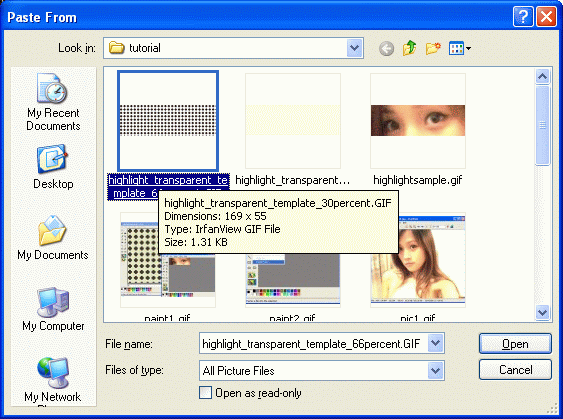Go up one folder level
563x419 pixels.
pyautogui.click(x=409, y=48)
